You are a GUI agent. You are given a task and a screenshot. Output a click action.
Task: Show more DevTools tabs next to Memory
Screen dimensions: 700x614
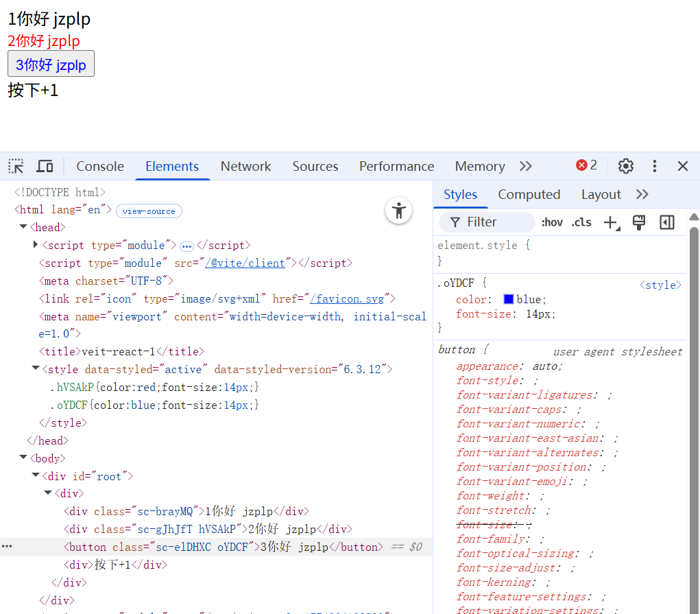pyautogui.click(x=526, y=166)
